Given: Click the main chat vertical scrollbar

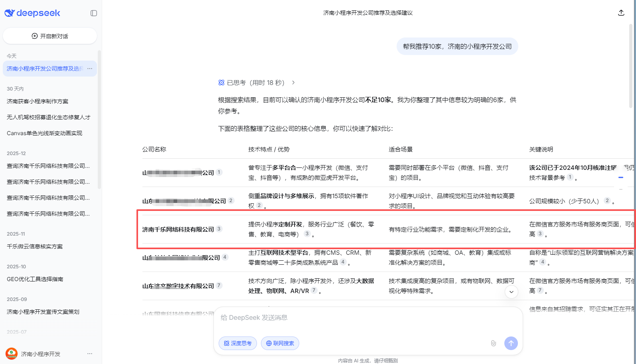Looking at the screenshot, I should pos(631,66).
